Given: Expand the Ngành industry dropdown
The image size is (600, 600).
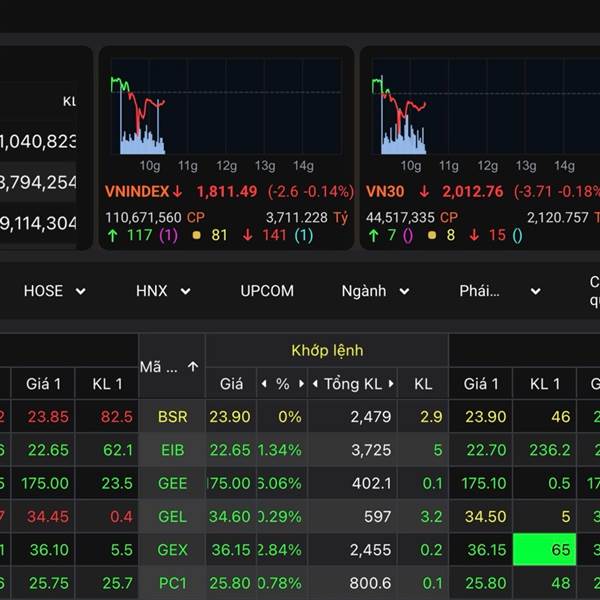Looking at the screenshot, I should click(375, 291).
